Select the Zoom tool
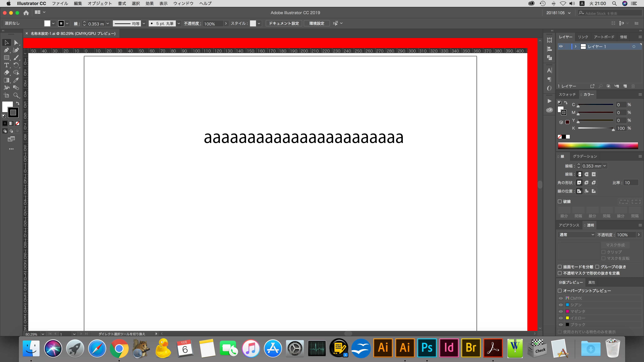Image resolution: width=644 pixels, height=362 pixels. click(x=16, y=95)
